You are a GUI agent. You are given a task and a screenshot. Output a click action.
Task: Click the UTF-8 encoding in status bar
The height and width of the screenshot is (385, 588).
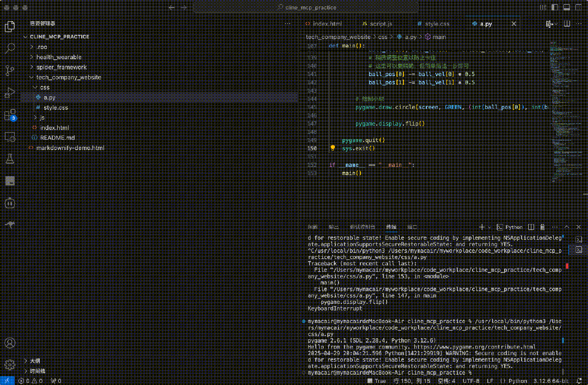pos(470,381)
